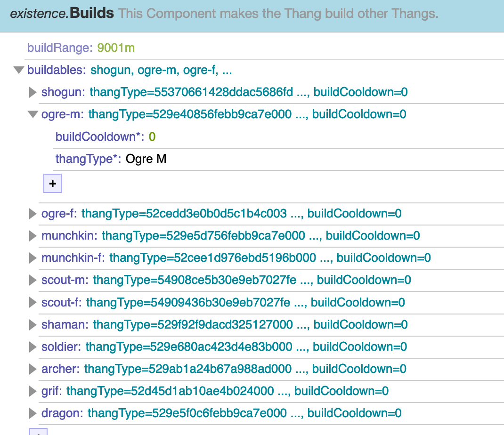Click buildCooldown=0 summary in soldier row
This screenshot has width=504, height=435.
(x=360, y=347)
